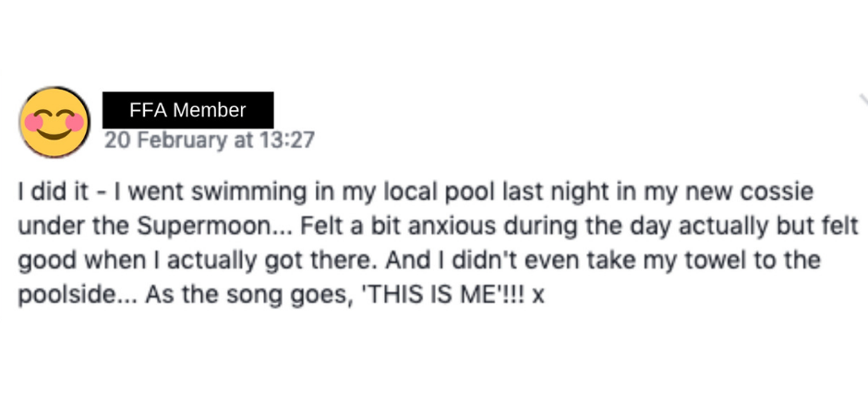
Task: Click the trailing 'x' kiss at the post end
Action: (x=538, y=297)
